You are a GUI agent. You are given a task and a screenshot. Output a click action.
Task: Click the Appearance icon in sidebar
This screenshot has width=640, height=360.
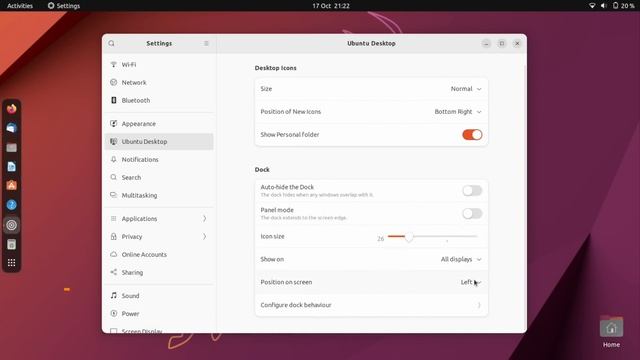(x=113, y=124)
